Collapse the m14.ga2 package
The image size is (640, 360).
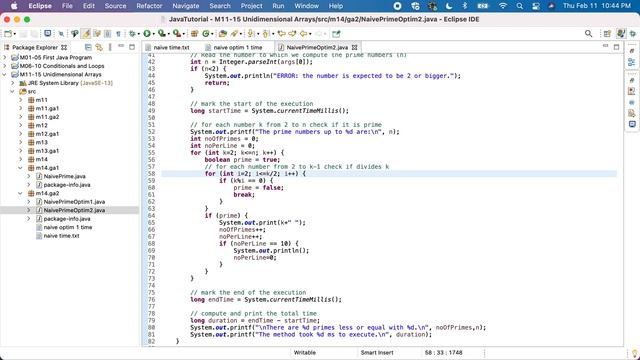tap(21, 193)
